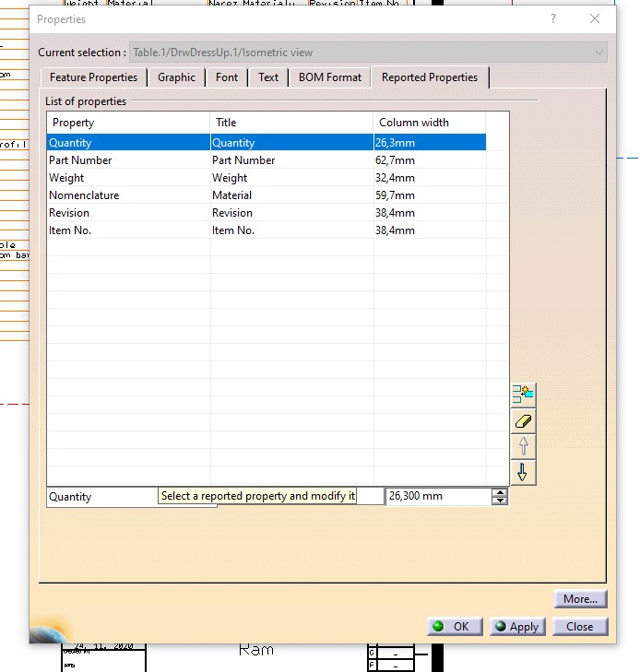Click the Close button at bottom
The height and width of the screenshot is (672, 640).
[x=579, y=626]
